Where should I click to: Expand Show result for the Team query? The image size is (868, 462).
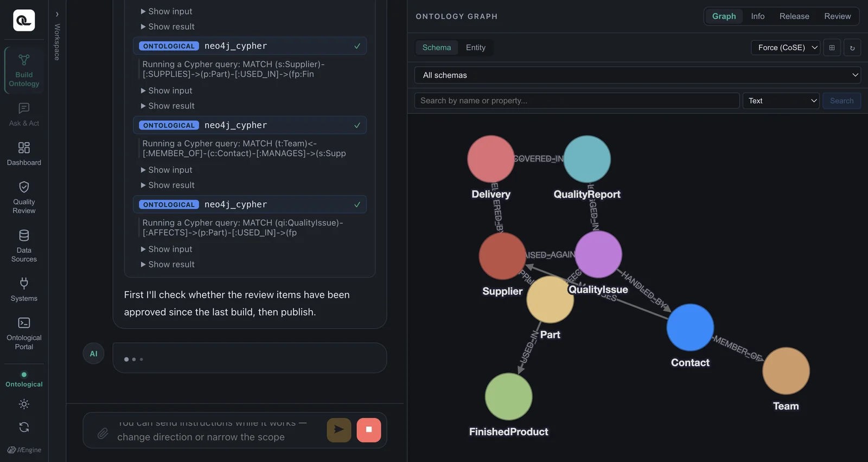[168, 185]
